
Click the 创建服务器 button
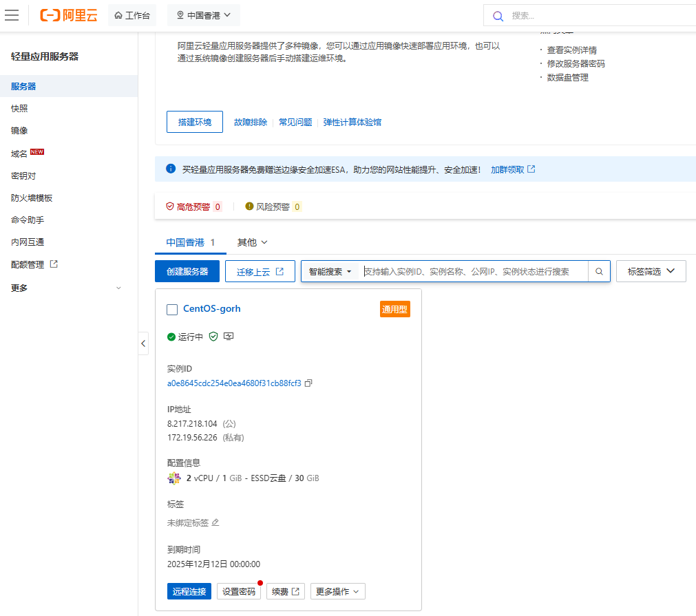[x=187, y=271]
